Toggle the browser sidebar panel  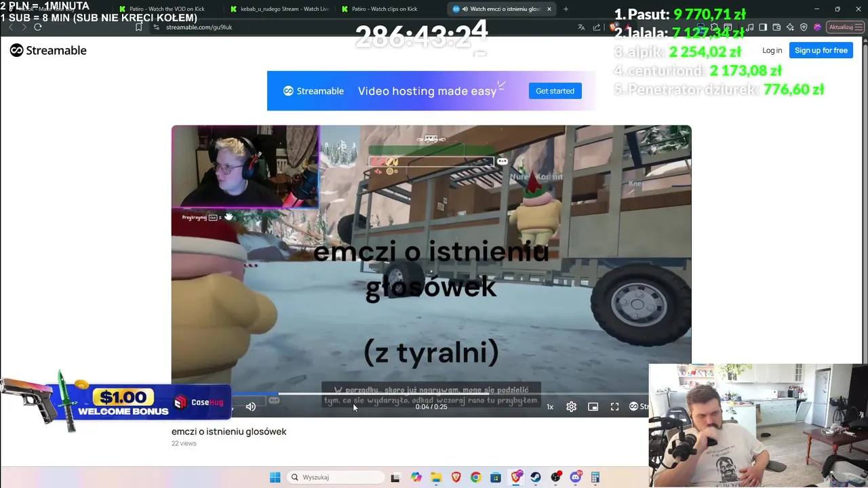(x=763, y=27)
